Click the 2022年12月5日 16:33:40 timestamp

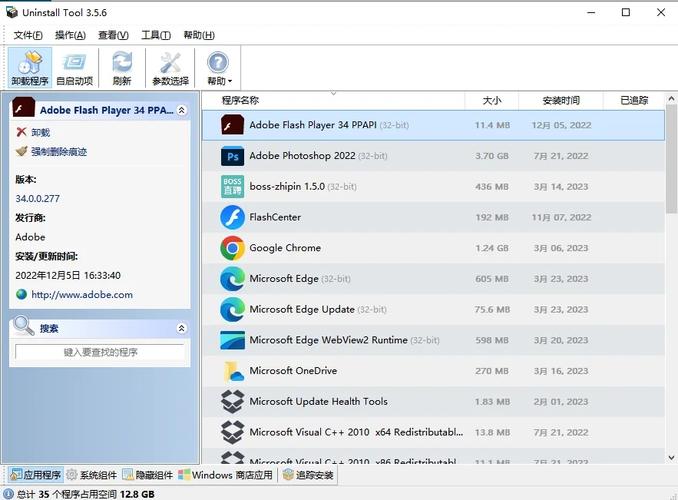68,276
